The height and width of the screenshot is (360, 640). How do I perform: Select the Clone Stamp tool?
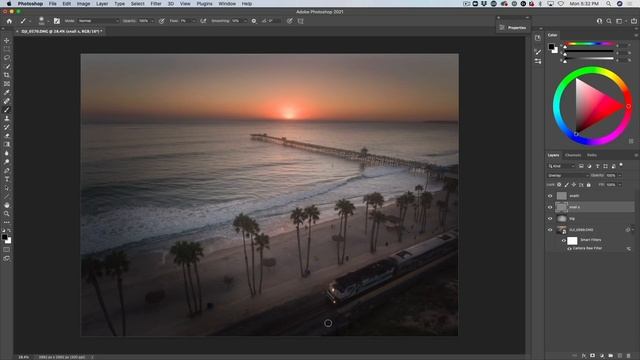click(x=7, y=118)
